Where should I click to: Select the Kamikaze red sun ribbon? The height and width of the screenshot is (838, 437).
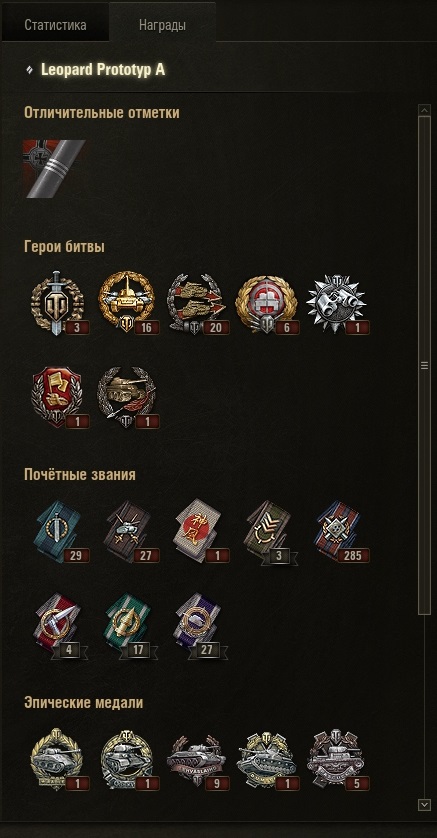200,531
